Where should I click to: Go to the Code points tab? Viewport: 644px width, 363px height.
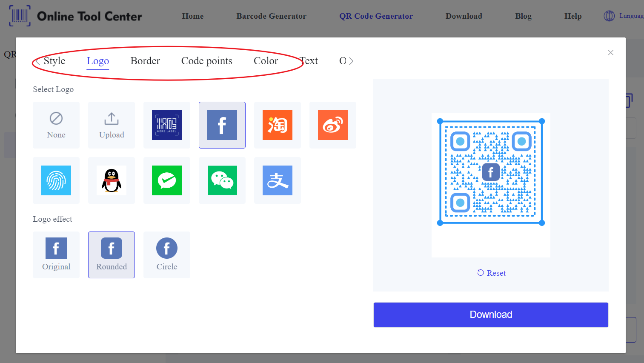coord(207,61)
